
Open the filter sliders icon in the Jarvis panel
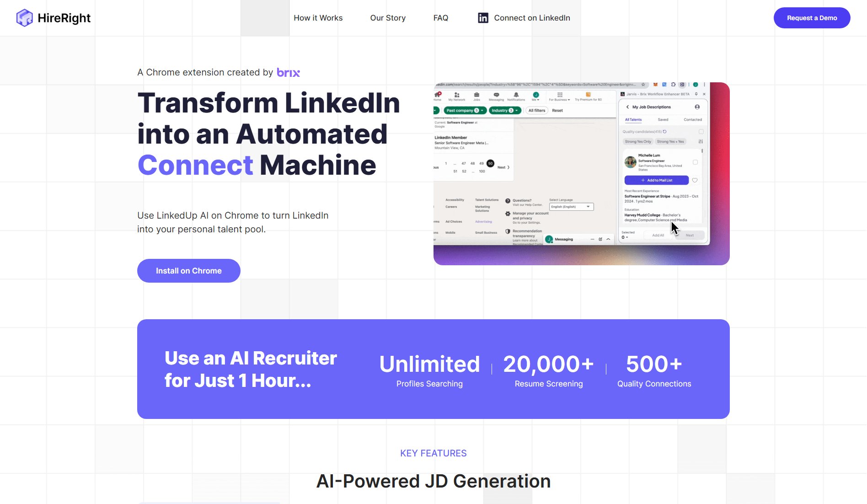701,141
